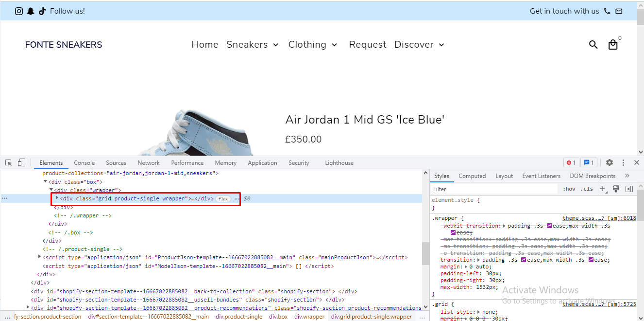Screen dimensions: 644x321
Task: Select the Computed pane tab
Action: (472, 176)
